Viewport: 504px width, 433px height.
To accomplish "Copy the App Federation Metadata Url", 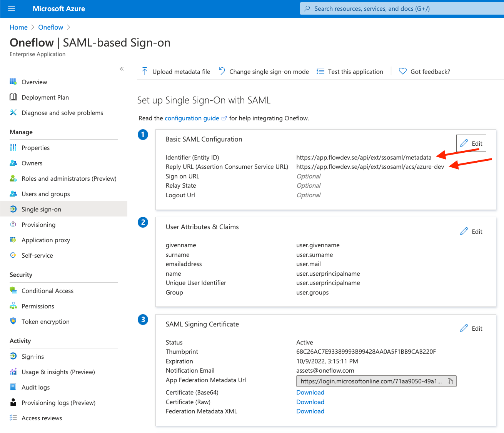I will pyautogui.click(x=451, y=381).
